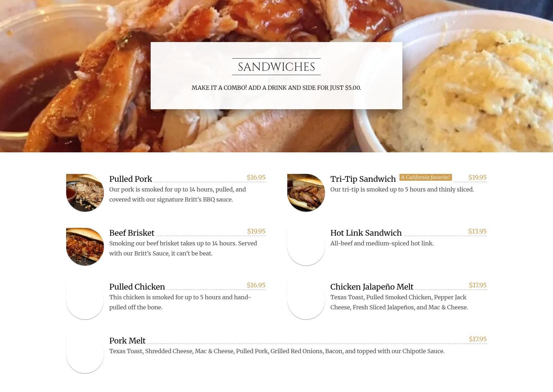The height and width of the screenshot is (392, 553).
Task: Click the Sandwiches section heading
Action: click(x=276, y=67)
